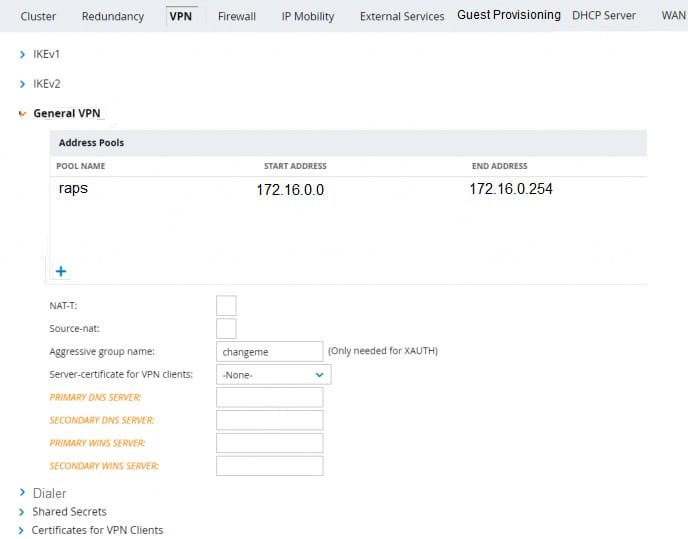
Task: Click the plus icon to add address pool
Action: click(61, 271)
